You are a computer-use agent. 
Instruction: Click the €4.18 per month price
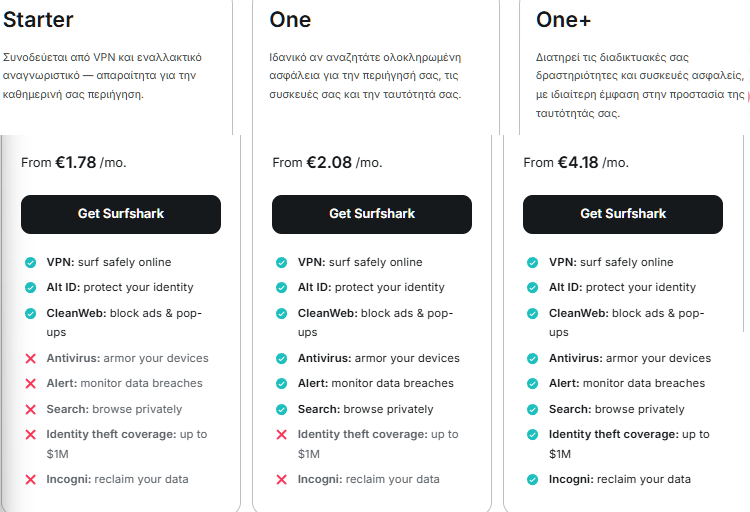[580, 162]
